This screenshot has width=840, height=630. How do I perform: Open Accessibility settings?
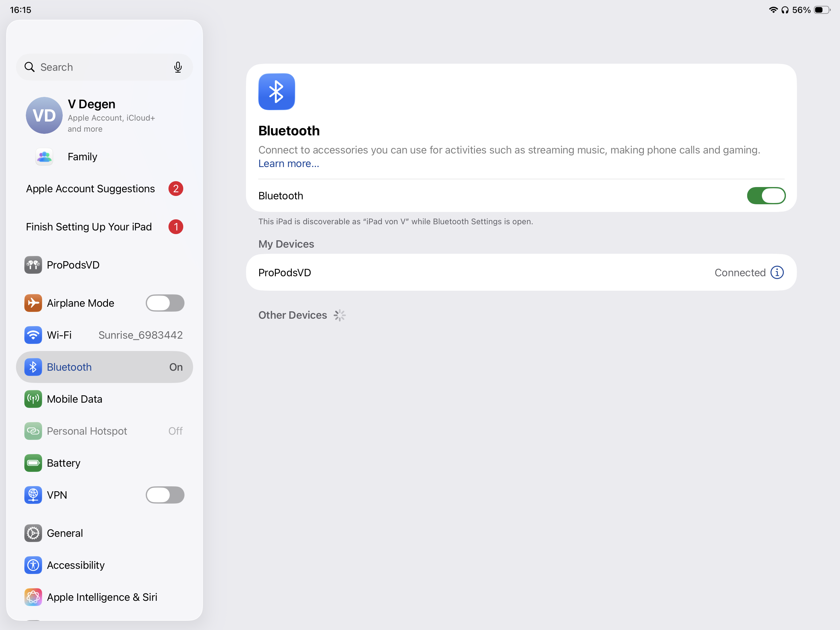[x=105, y=565]
